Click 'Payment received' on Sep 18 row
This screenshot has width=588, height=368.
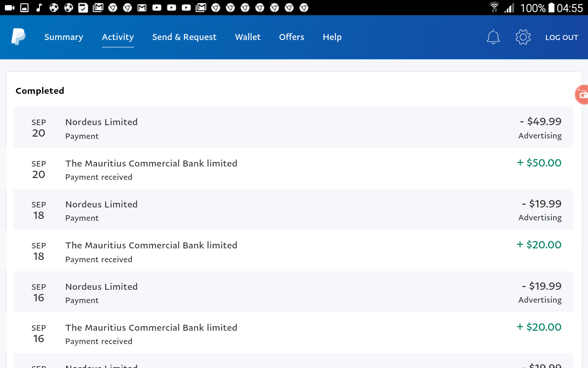point(99,259)
